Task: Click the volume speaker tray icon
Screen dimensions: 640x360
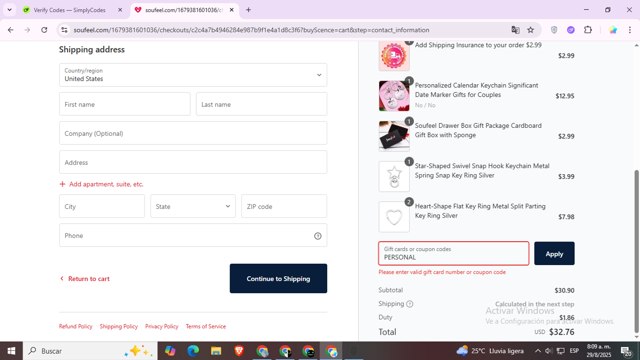Action: click(x=549, y=351)
